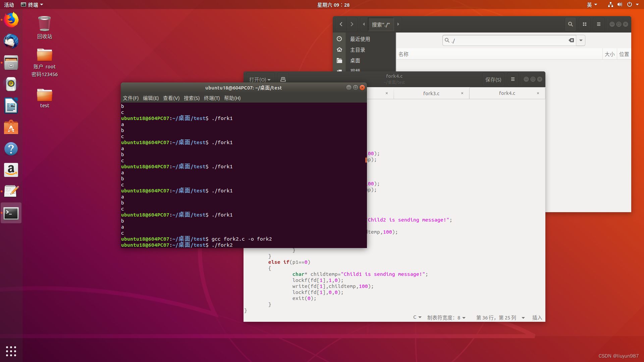Open Ubuntu Software center from the dock
The image size is (644, 362).
[11, 127]
